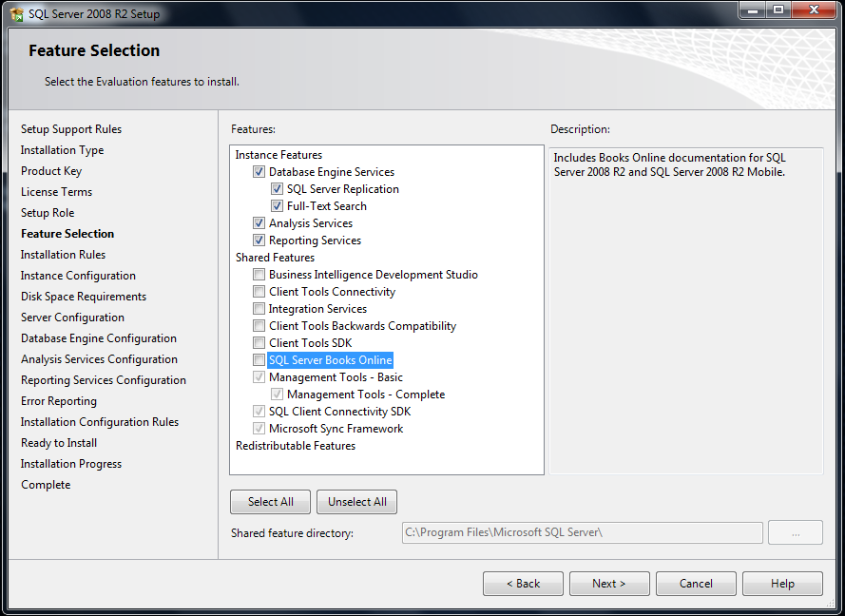Select Reporting Services Configuration step
Screen dimensions: 845x616
[104, 380]
